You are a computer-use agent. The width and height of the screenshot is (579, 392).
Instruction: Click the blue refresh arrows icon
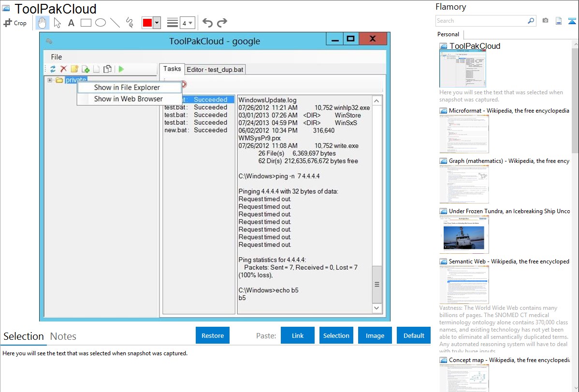point(53,69)
